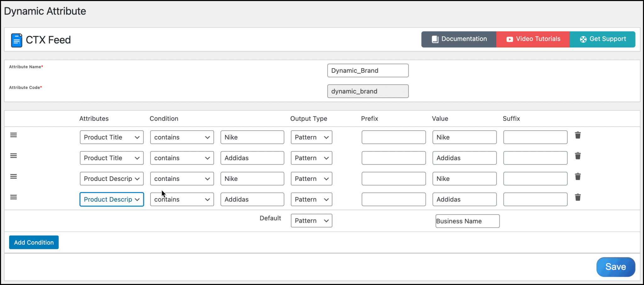Click the Video Tutorials button
Viewport: 644px width, 285px height.
click(533, 39)
